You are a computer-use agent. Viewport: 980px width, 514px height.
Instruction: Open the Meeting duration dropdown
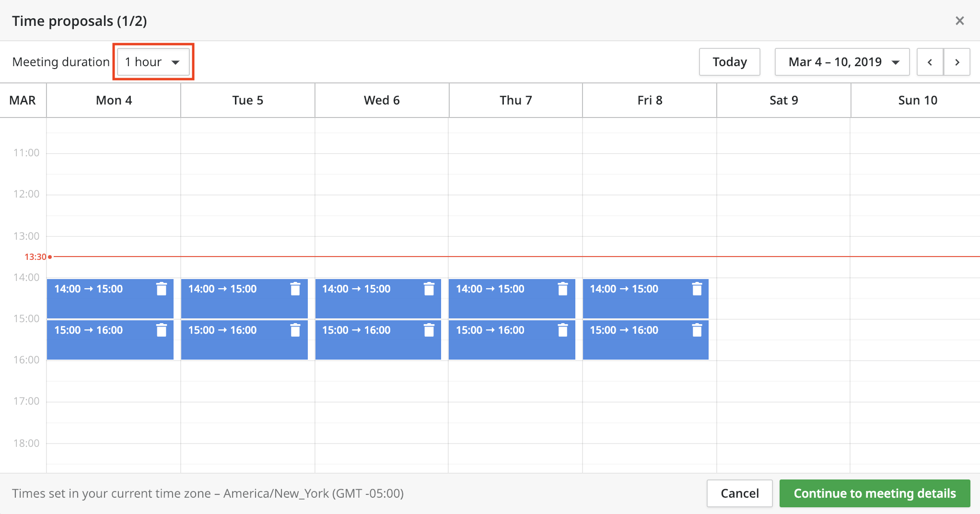point(153,62)
